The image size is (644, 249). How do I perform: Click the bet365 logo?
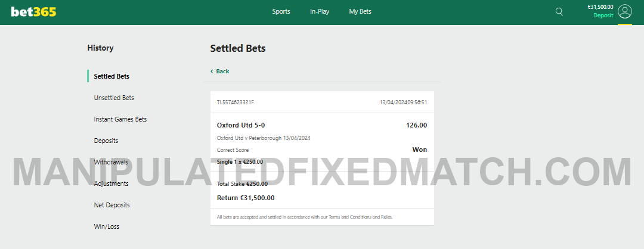(x=33, y=11)
